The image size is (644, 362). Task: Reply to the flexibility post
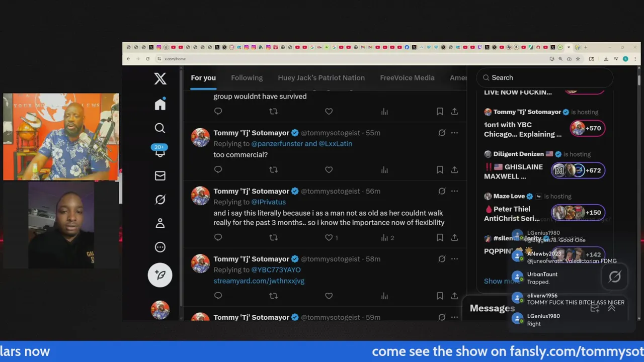[x=218, y=237]
